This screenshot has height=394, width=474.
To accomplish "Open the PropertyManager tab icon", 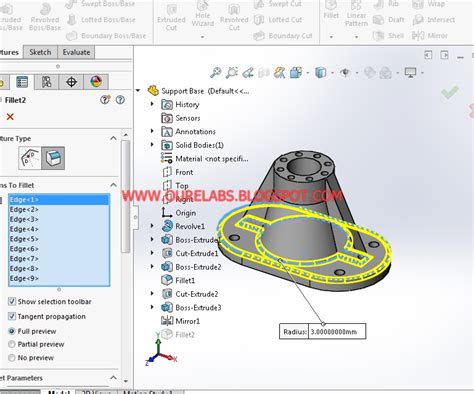I will coord(22,82).
